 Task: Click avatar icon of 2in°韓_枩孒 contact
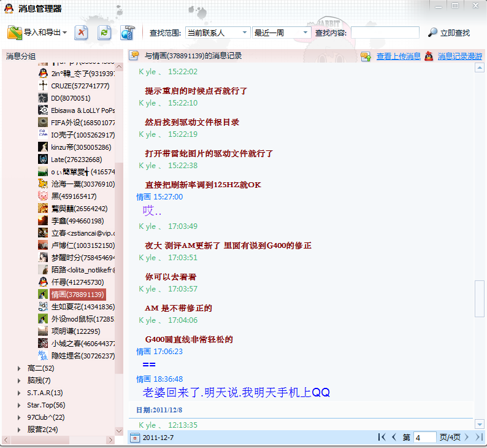click(43, 73)
